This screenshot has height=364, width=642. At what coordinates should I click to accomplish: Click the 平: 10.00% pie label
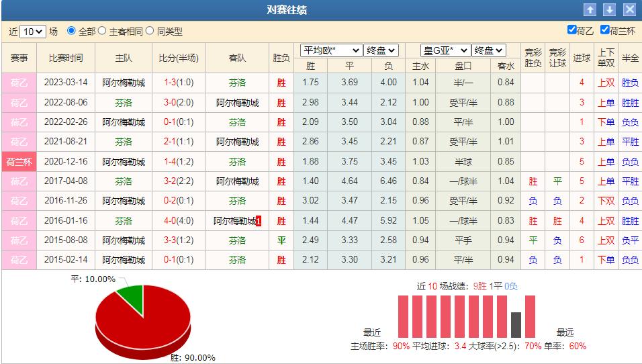coord(93,279)
